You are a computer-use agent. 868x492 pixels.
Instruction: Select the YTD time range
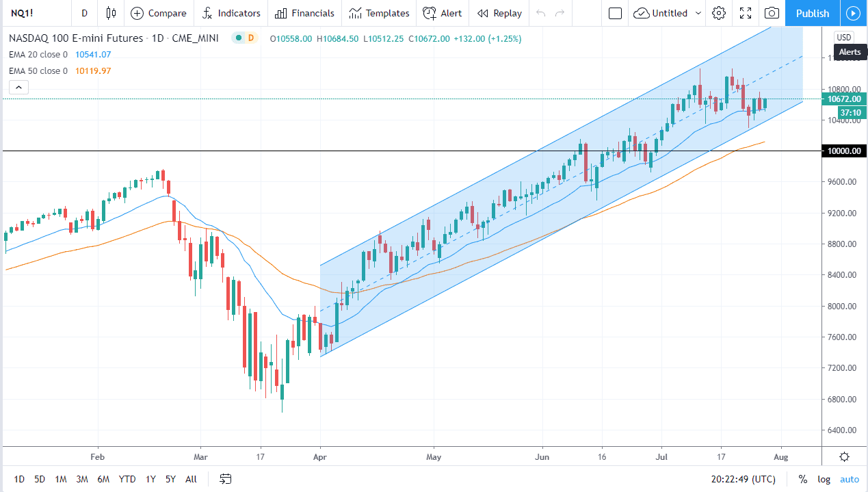pos(127,479)
